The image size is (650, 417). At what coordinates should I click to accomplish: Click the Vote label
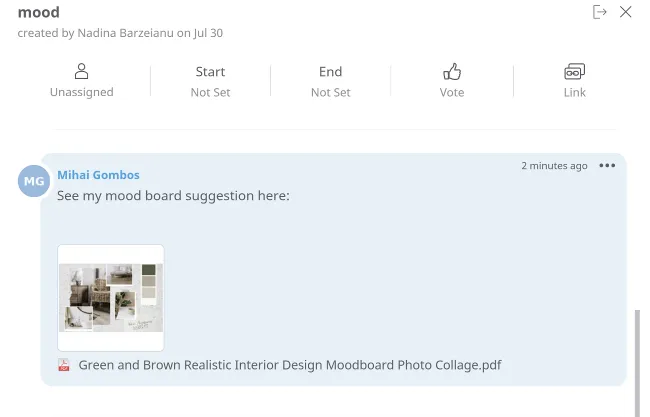point(452,92)
